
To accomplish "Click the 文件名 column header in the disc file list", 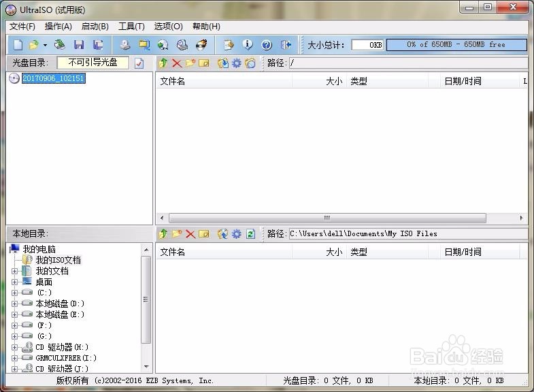I will [224, 82].
